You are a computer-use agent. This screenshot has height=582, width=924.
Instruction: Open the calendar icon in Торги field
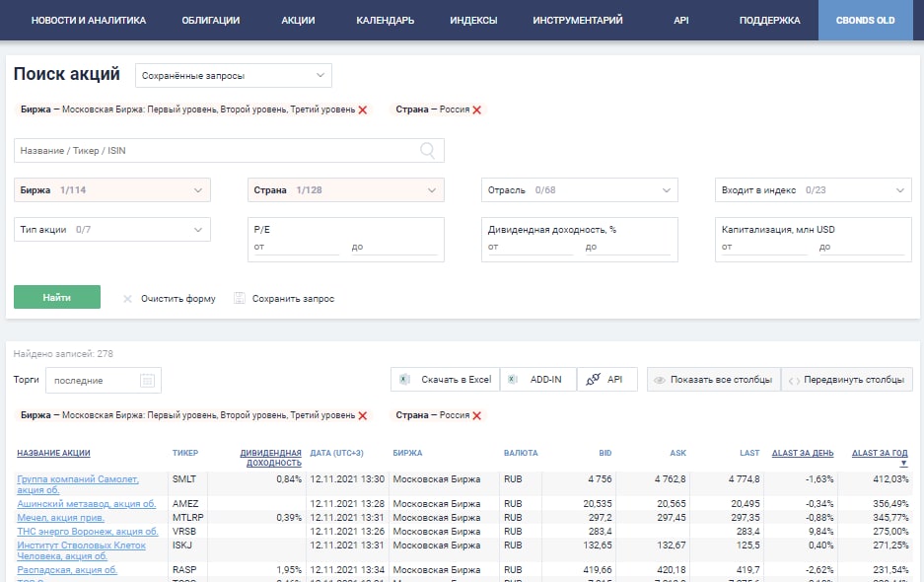pos(147,381)
